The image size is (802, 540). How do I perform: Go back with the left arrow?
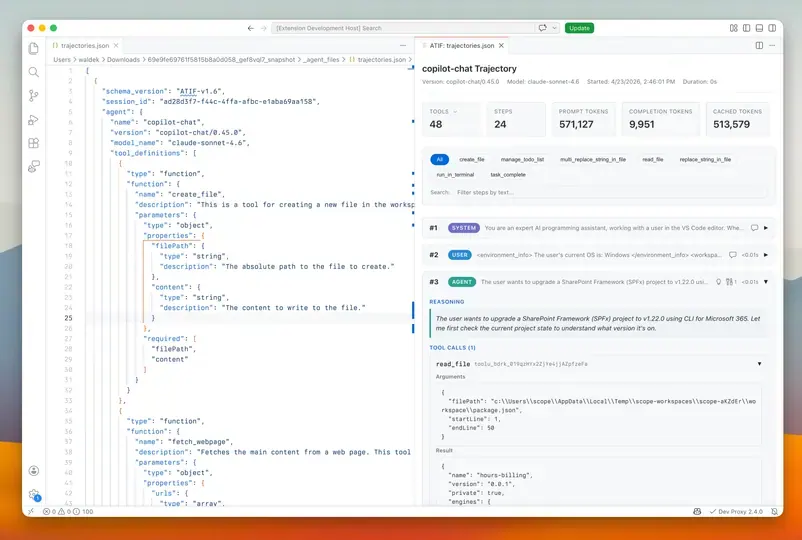click(251, 28)
